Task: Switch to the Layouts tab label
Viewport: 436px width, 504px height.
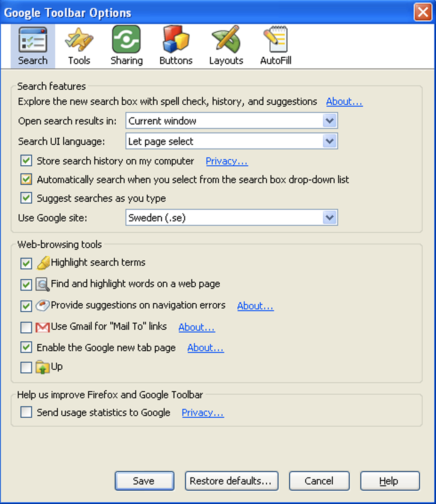Action: point(226,60)
